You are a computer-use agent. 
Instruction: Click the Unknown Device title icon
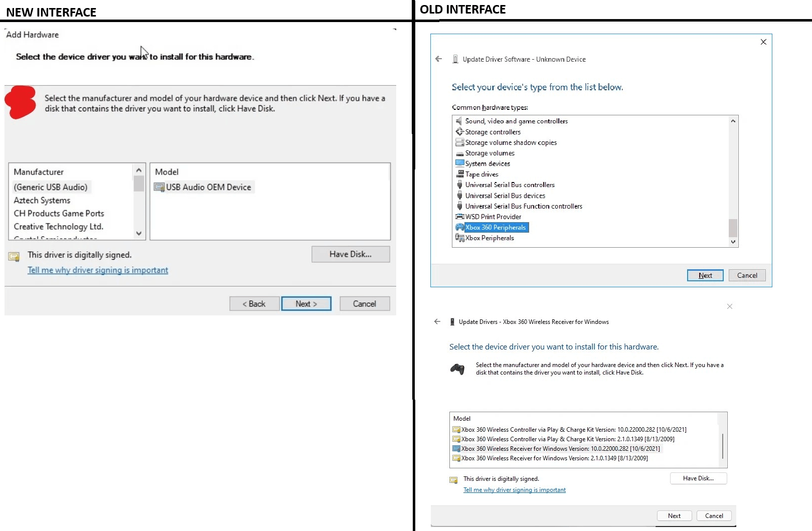[x=455, y=59]
